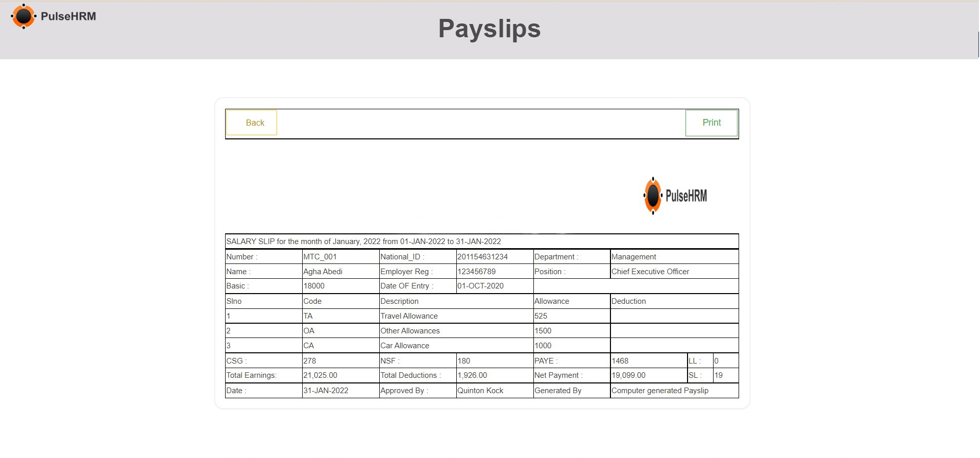The width and height of the screenshot is (980, 458).
Task: Select the Chief Executive Officer position cell
Action: (650, 272)
